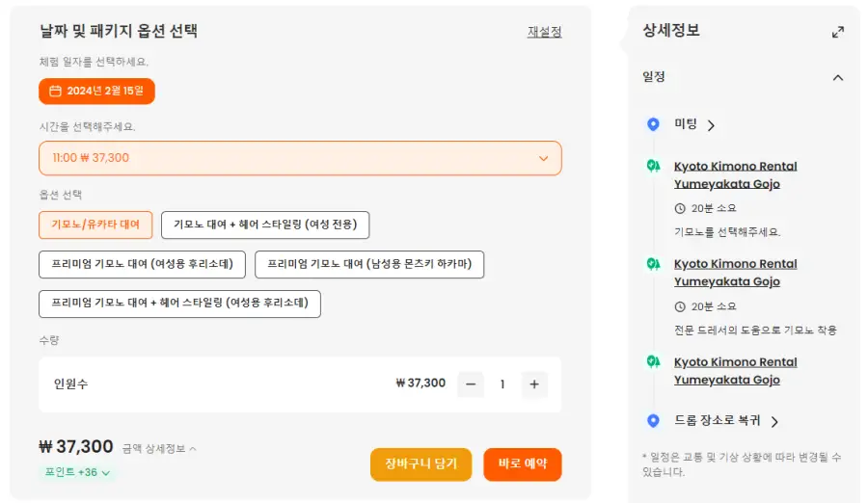Viewport: 868px width, 503px height.
Task: Select the 기모노/유카타 대여 option
Action: (95, 225)
